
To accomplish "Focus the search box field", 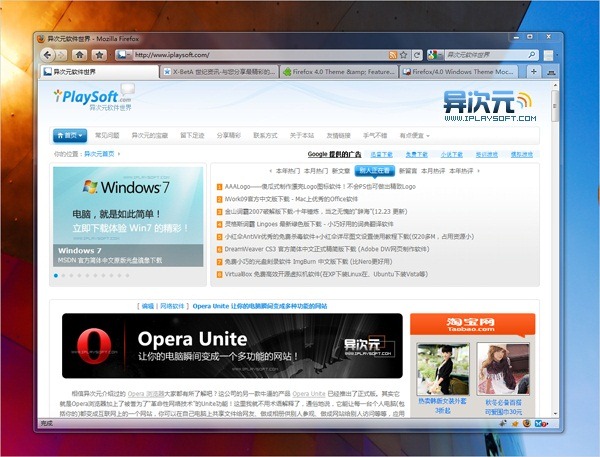I will (486, 55).
